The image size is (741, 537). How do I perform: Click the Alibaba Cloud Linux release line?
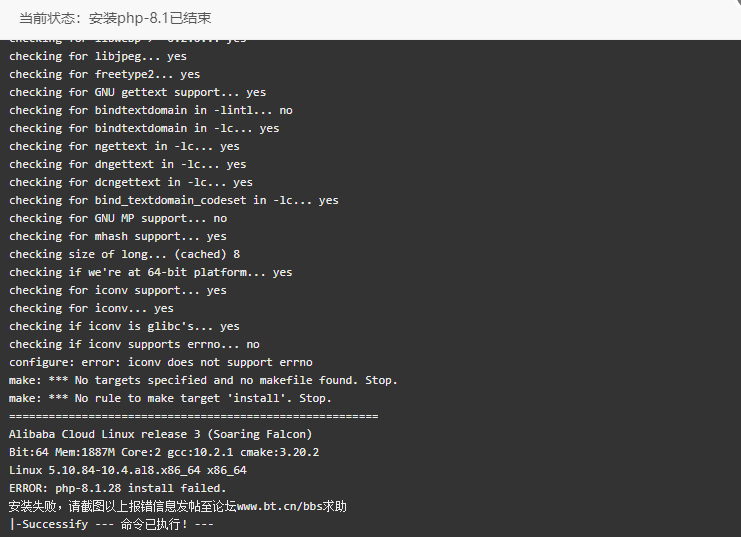tap(161, 434)
